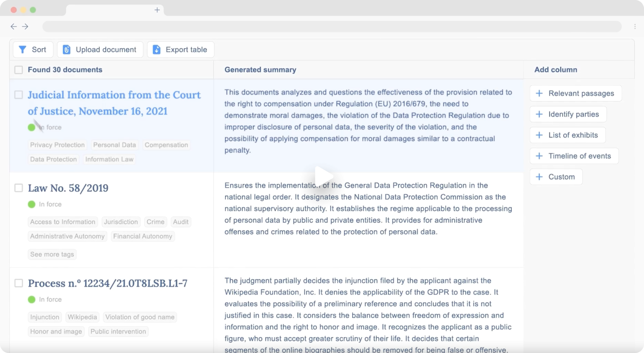Image resolution: width=644 pixels, height=353 pixels.
Task: Click the plus icon beside List of exhibits
Action: [539, 135]
